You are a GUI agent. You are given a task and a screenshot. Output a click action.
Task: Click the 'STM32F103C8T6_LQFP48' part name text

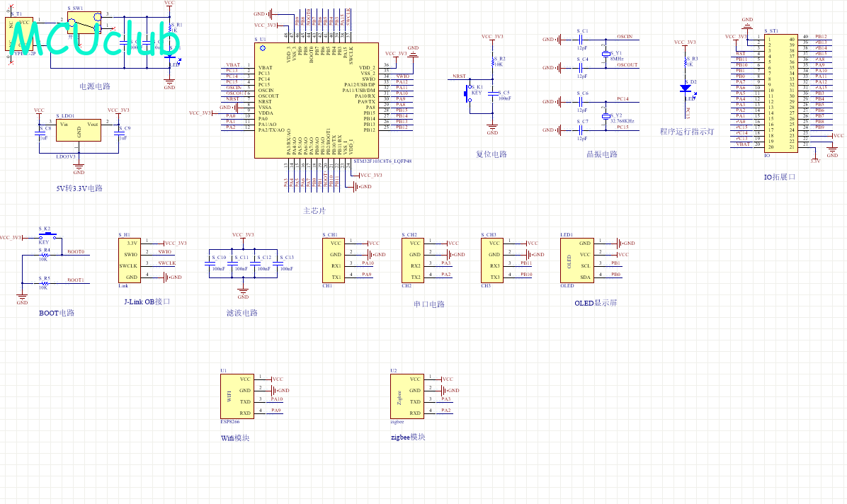[382, 161]
